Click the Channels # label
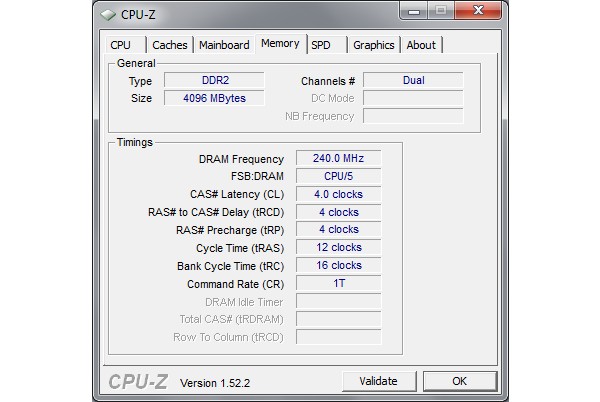The width and height of the screenshot is (600, 402). (328, 81)
